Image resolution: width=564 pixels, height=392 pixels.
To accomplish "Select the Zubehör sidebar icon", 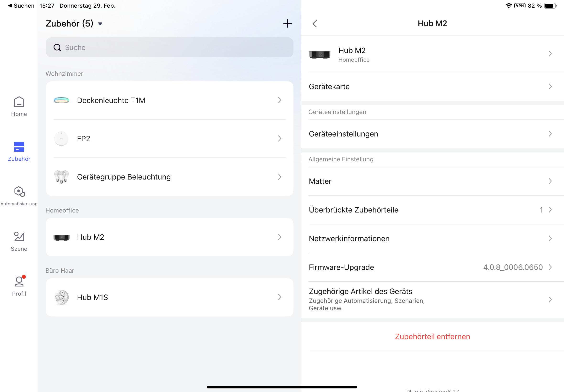I will pos(19,151).
